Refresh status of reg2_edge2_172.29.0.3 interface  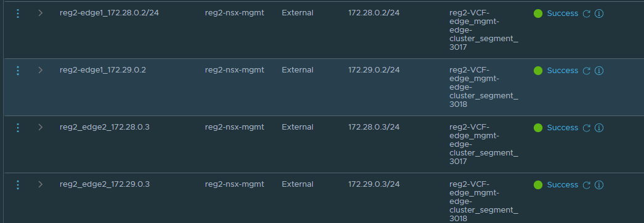point(587,186)
